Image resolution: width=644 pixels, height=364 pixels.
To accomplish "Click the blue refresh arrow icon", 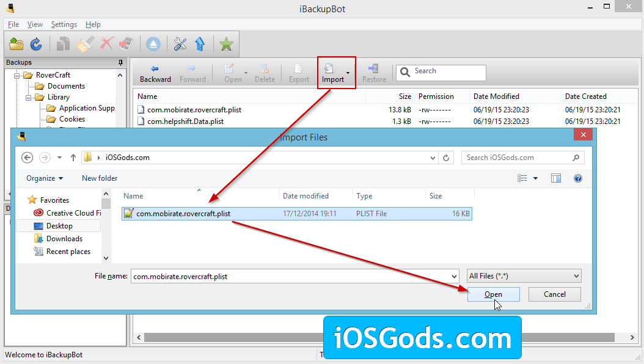I will 36,44.
